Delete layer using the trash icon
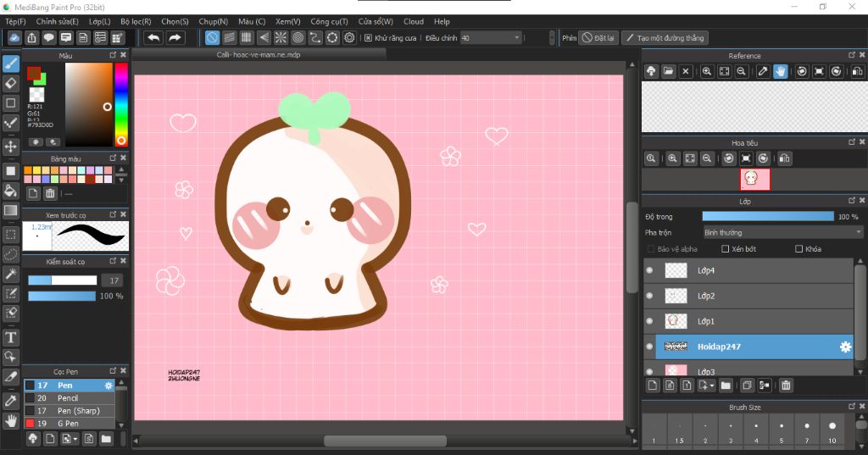 [786, 386]
